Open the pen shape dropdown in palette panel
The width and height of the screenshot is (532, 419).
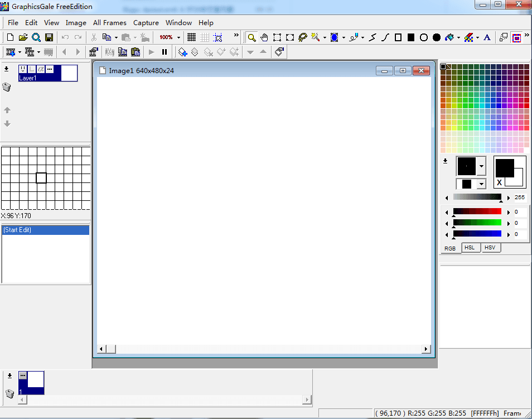[x=481, y=166]
